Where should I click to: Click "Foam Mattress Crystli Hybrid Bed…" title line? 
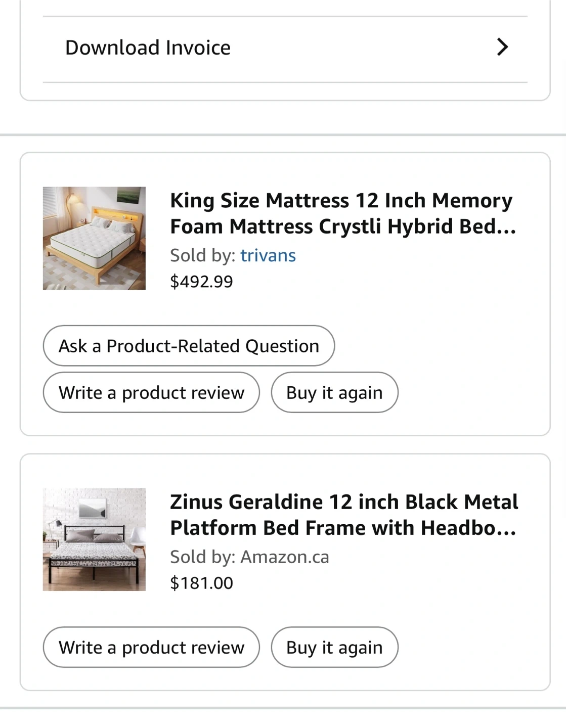[x=343, y=226]
